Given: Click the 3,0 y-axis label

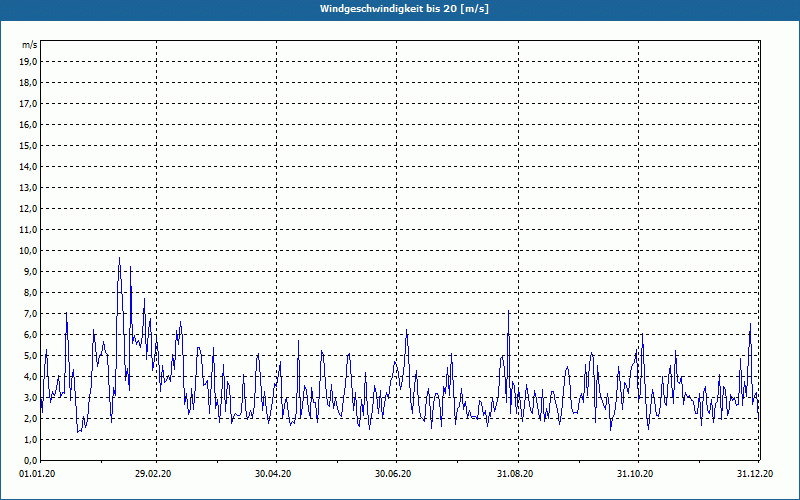Looking at the screenshot, I should click(30, 397).
